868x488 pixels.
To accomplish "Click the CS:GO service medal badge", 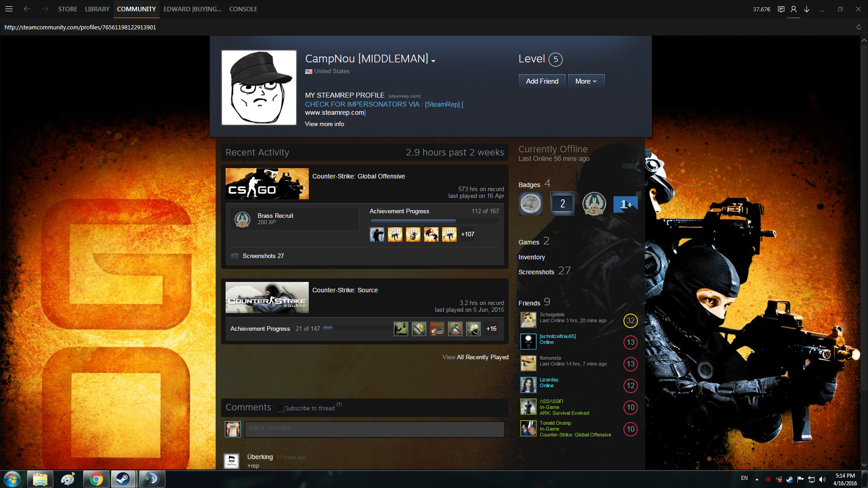I will click(x=594, y=204).
